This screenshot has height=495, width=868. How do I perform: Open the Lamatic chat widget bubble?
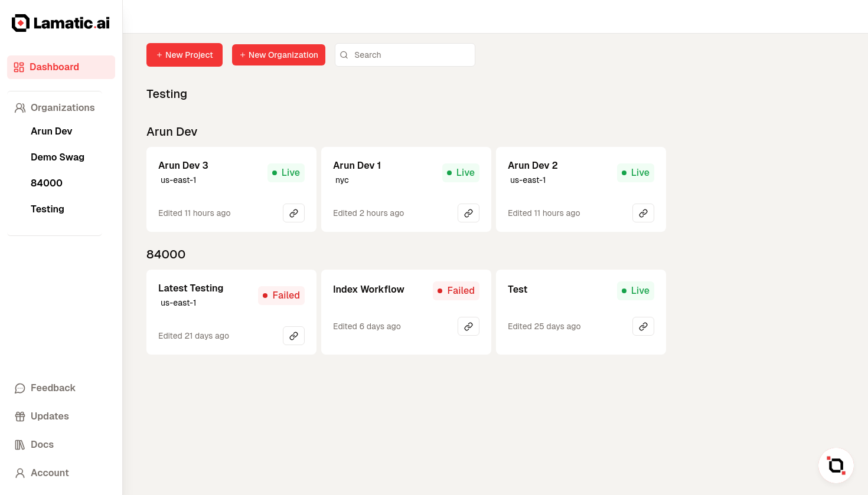coord(836,466)
